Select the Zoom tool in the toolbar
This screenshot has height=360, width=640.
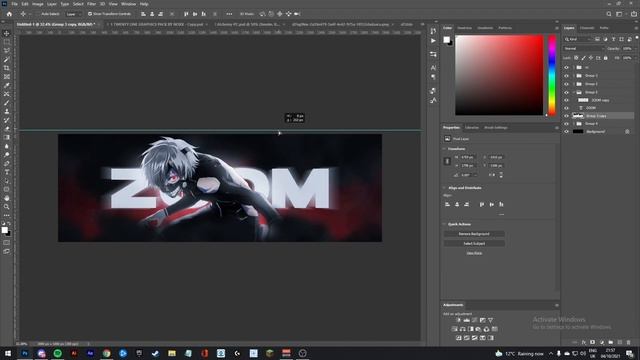click(x=7, y=207)
